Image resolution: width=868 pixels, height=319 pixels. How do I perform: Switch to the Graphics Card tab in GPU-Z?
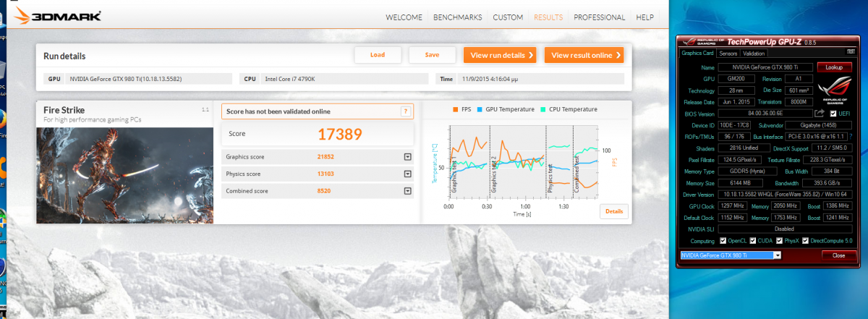tap(698, 54)
